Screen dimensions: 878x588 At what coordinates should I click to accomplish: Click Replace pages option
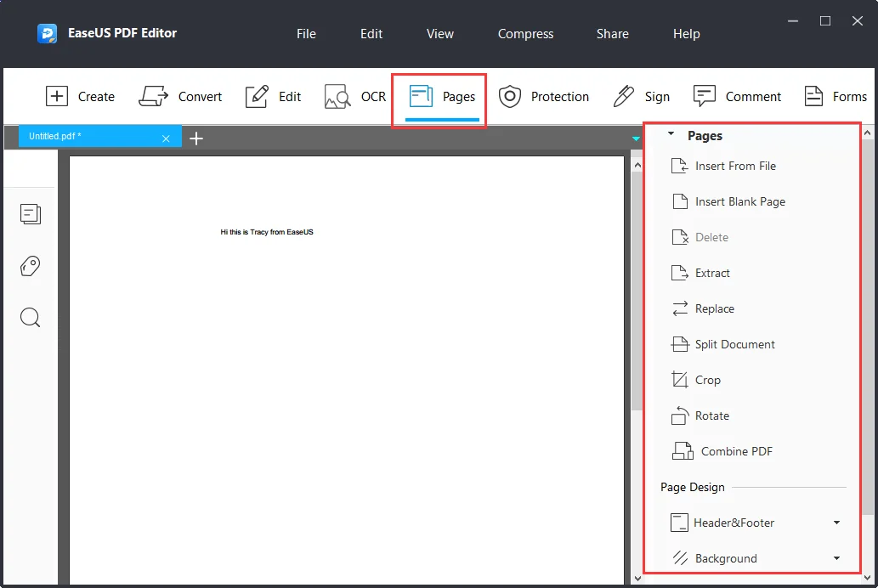pyautogui.click(x=703, y=308)
